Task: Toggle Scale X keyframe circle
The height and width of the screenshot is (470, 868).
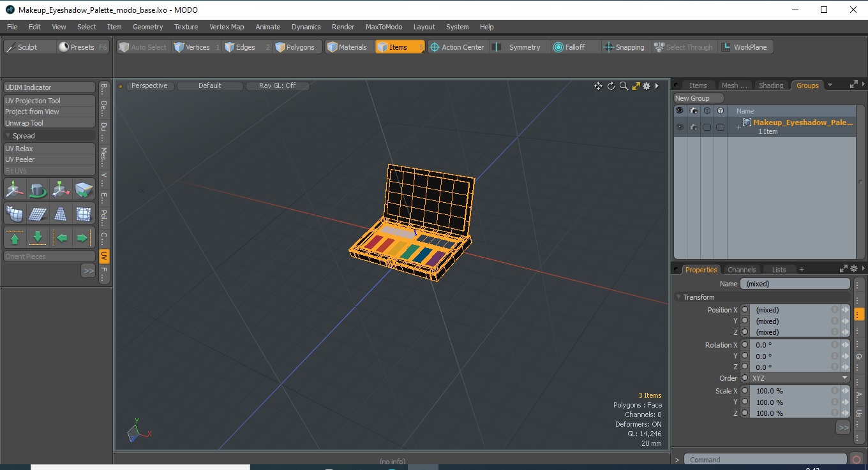Action: 745,391
